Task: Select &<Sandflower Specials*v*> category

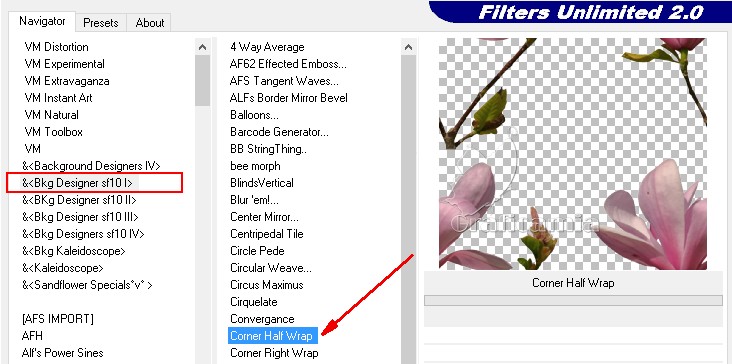Action: click(x=87, y=285)
